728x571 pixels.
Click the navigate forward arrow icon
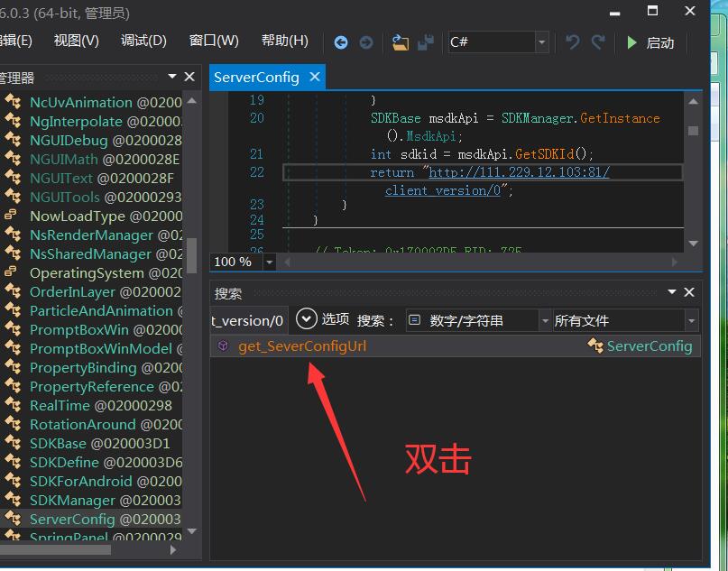click(x=366, y=42)
